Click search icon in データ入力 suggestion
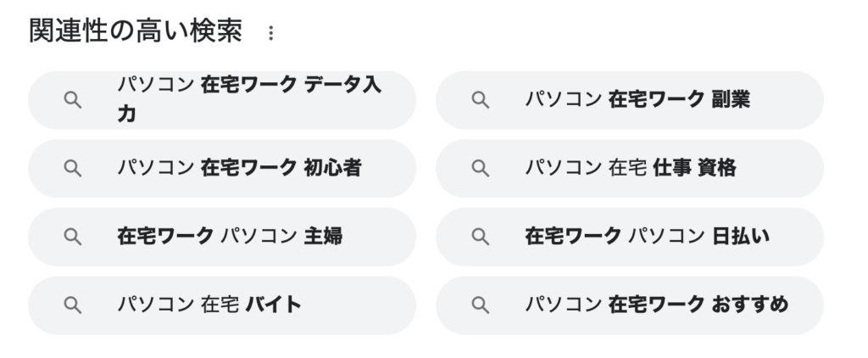Image resolution: width=868 pixels, height=358 pixels. [73, 100]
